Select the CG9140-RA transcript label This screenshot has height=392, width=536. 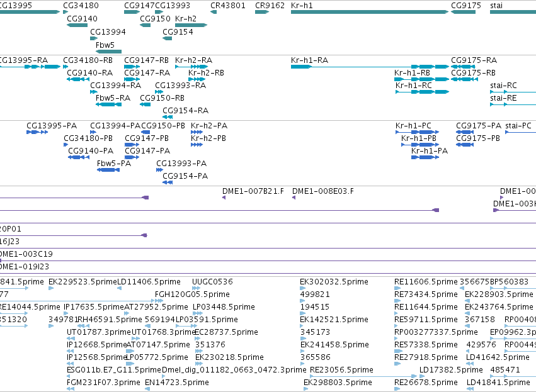[x=90, y=73]
